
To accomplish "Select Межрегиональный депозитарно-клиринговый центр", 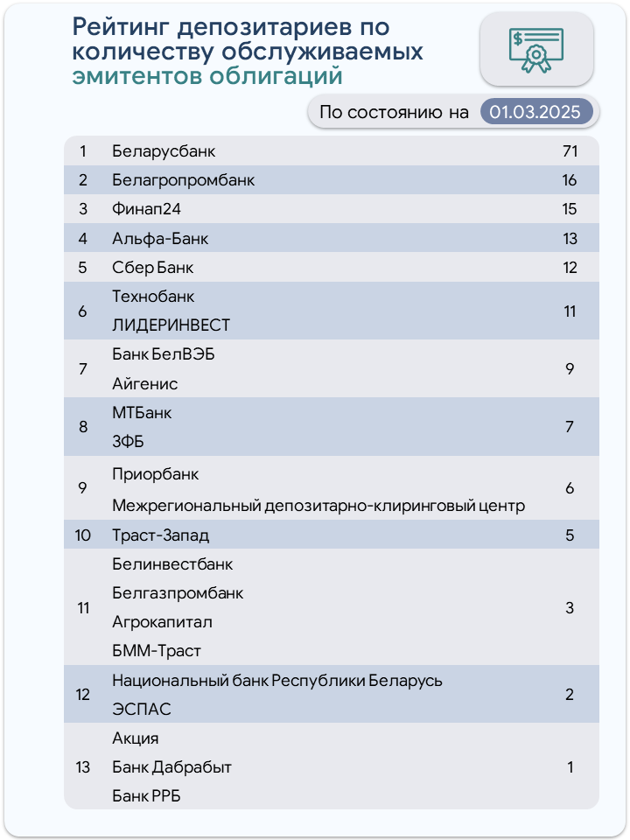I will (x=318, y=506).
